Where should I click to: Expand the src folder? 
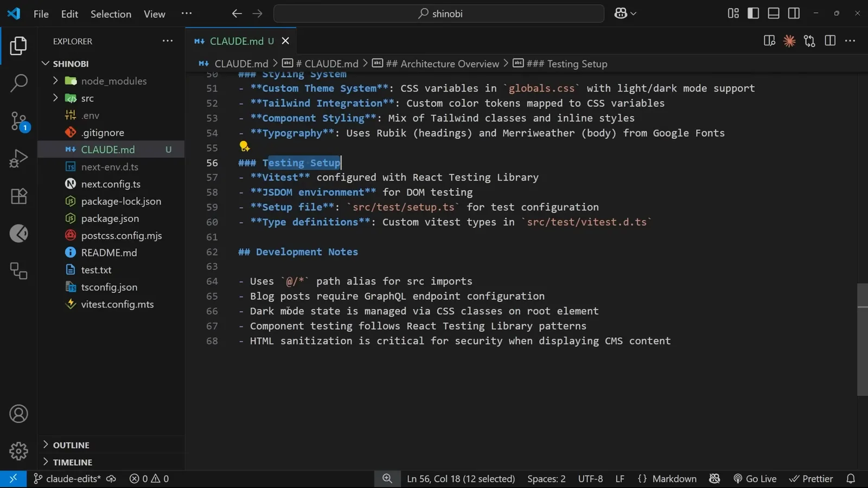(55, 98)
